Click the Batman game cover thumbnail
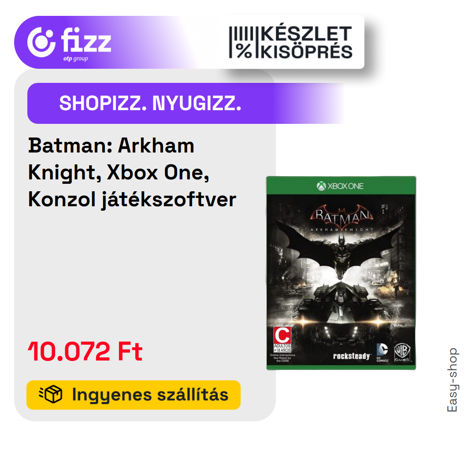The height and width of the screenshot is (476, 476). pos(341,273)
